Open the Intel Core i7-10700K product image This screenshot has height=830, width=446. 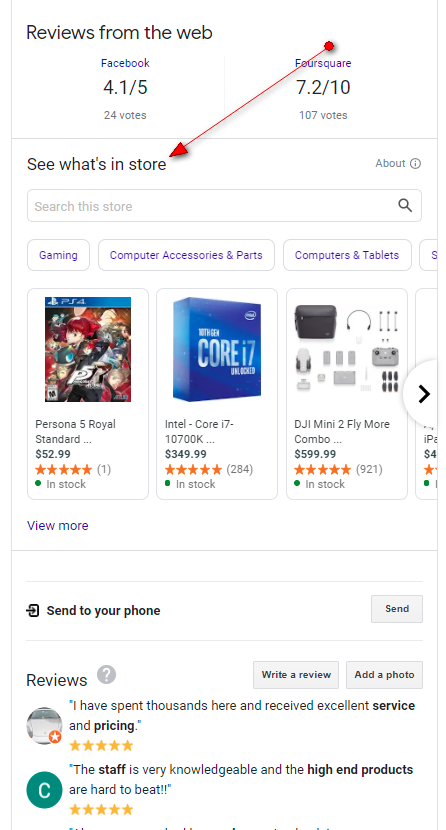pyautogui.click(x=217, y=349)
